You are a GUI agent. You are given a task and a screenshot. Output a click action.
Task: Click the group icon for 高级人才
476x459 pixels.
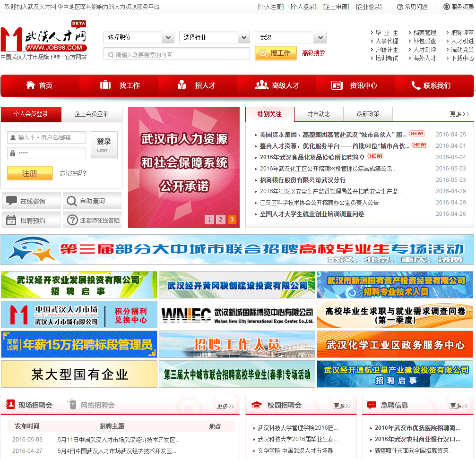point(261,85)
